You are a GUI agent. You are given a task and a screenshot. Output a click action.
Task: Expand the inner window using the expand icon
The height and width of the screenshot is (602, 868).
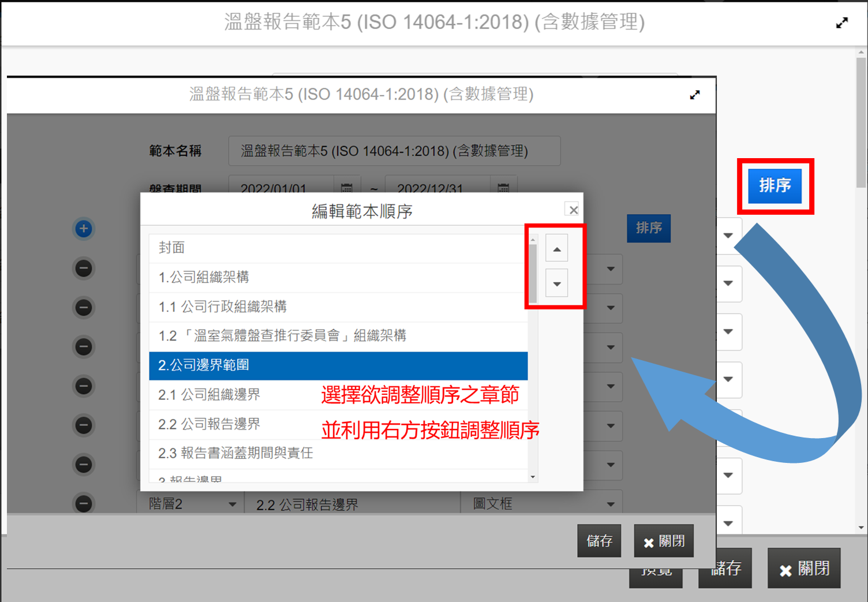[695, 95]
